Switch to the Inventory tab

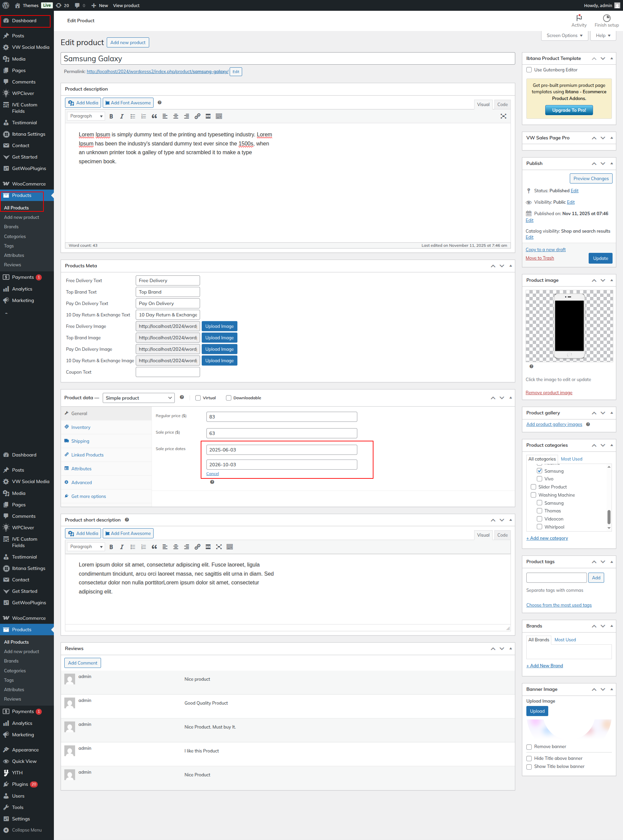coord(81,427)
